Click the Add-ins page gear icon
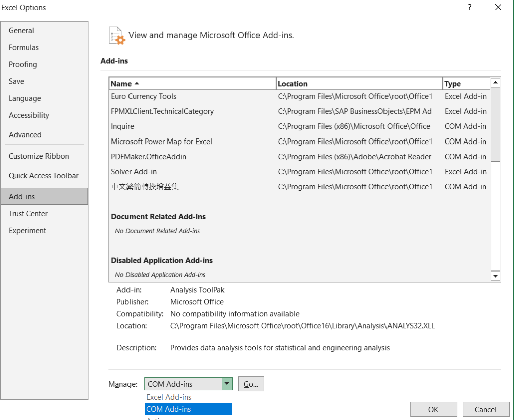Image resolution: width=514 pixels, height=420 pixels. click(116, 36)
